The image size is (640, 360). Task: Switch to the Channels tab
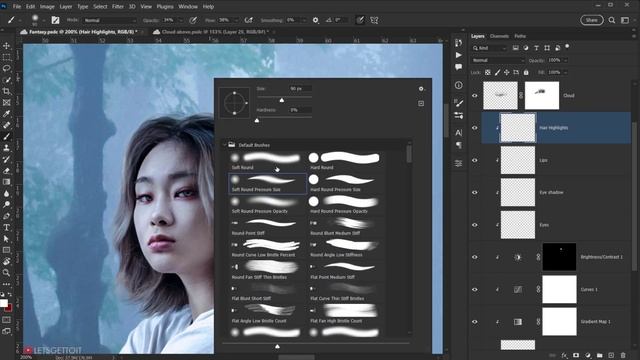click(499, 36)
